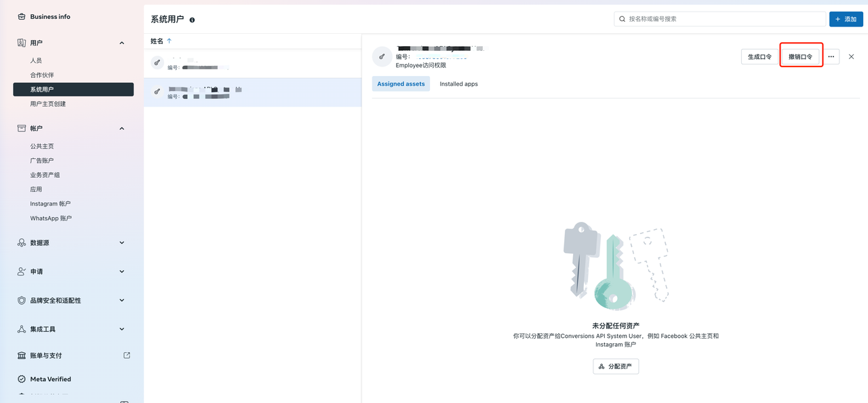Click the blue 添加 button
Viewport: 868px width, 403px height.
coord(846,19)
